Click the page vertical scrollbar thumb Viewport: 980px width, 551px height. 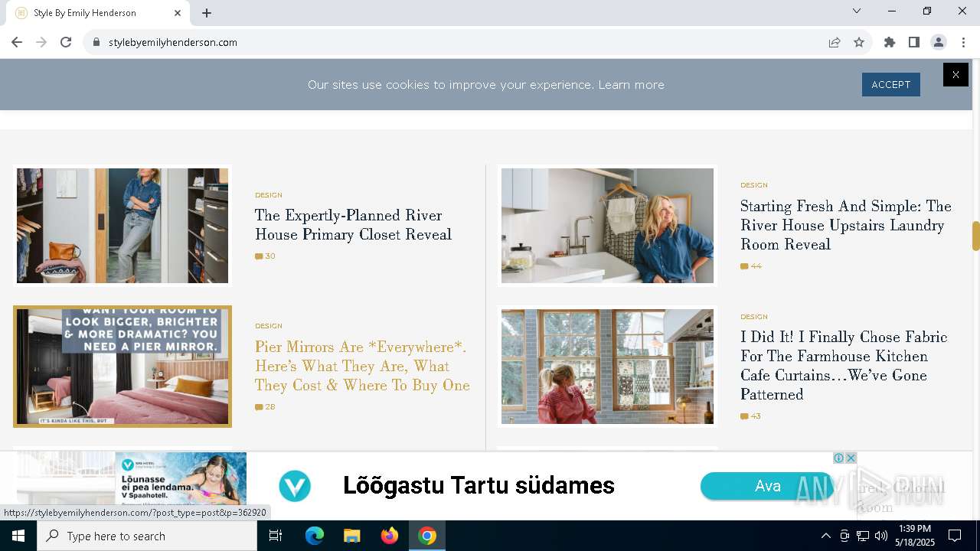[975, 236]
